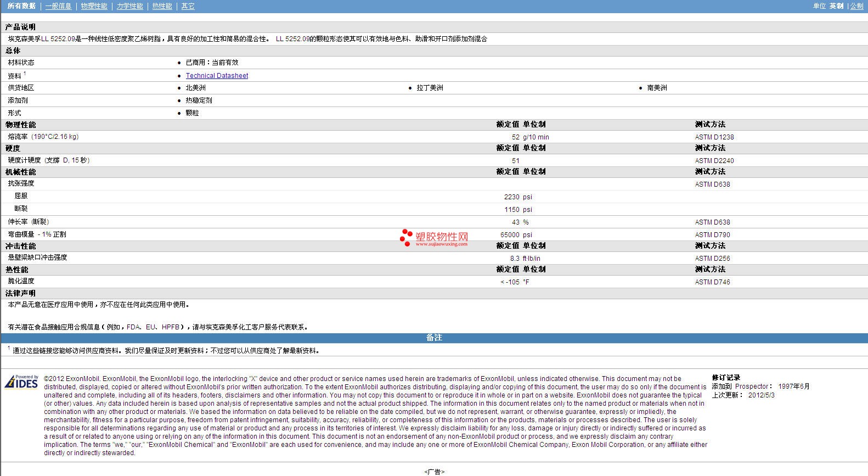Select the 熔流率 (190°C/2.16 kg) row label

[43, 137]
